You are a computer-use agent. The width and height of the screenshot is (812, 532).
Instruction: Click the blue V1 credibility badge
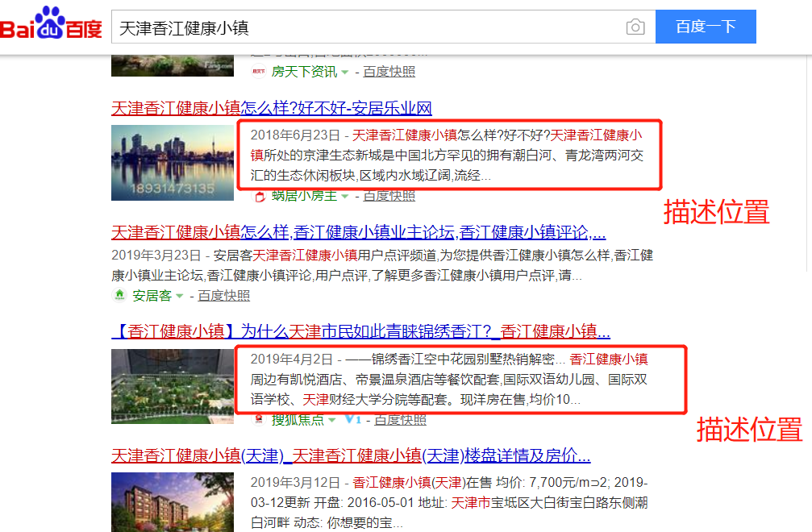(x=353, y=420)
